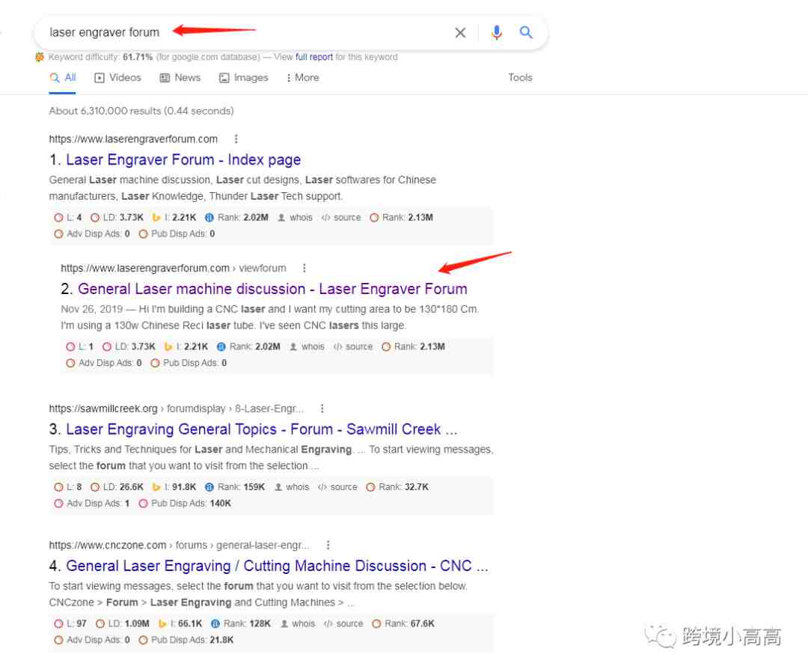Open 'General Laser Engraving / Cutting Machine Discussion' result
Screen dimensions: 808x672
(x=277, y=566)
